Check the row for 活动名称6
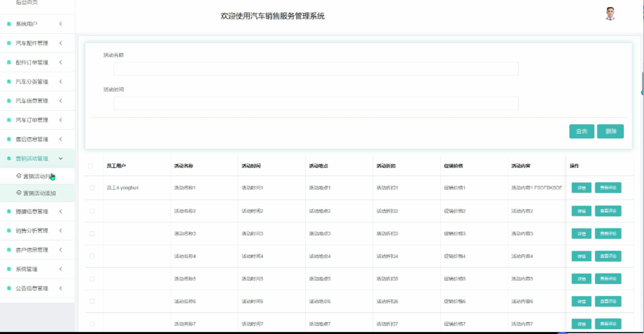The image size is (644, 334). [92, 301]
